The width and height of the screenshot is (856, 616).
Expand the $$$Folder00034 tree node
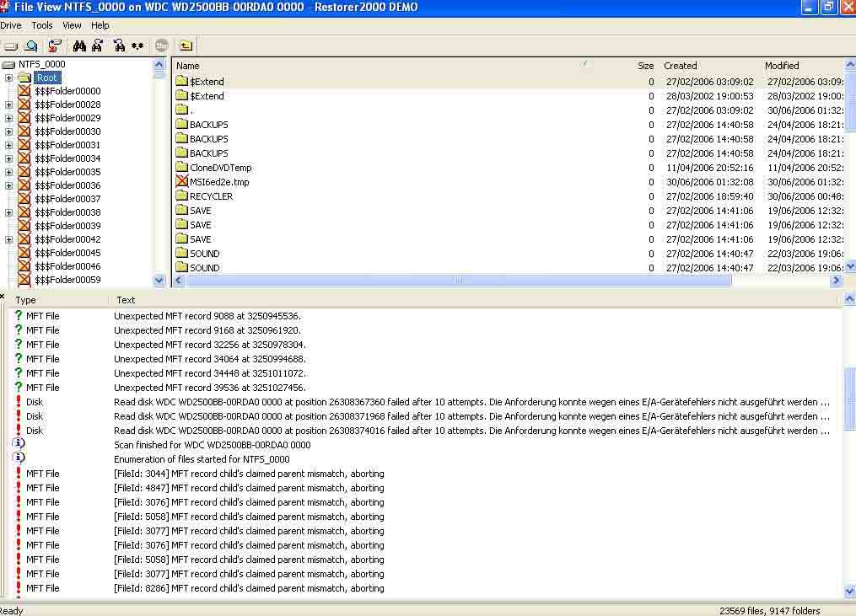tap(8, 158)
